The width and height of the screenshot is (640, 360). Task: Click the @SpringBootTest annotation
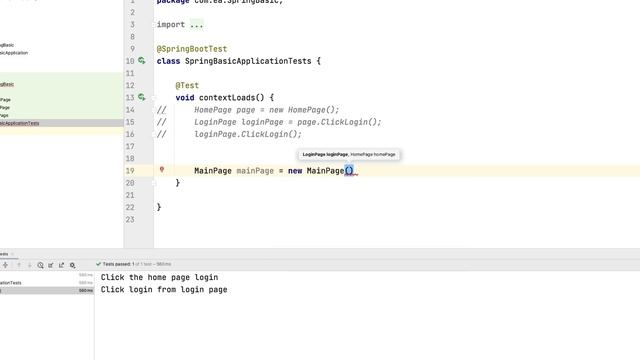pyautogui.click(x=191, y=49)
